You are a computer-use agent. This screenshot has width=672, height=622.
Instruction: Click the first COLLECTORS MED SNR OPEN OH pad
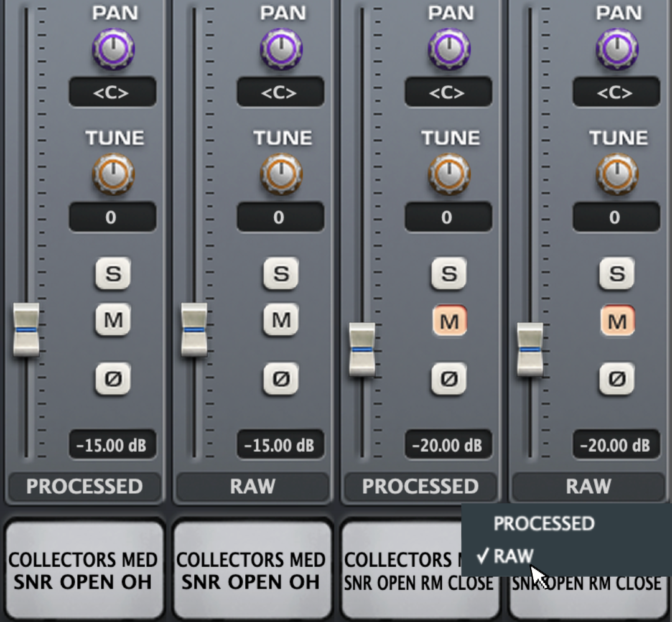click(x=83, y=569)
